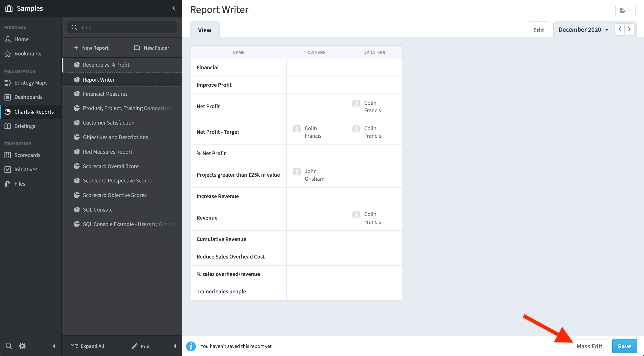The height and width of the screenshot is (356, 644).
Task: Click John Grisham avatar icon
Action: [297, 172]
